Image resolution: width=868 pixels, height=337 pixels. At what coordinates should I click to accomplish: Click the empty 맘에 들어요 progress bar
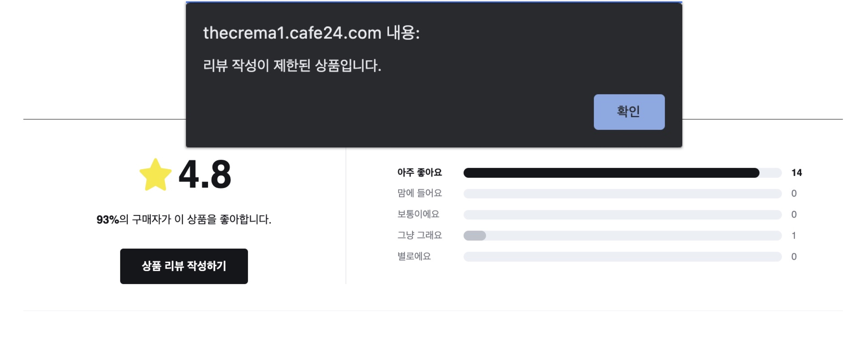(x=622, y=194)
